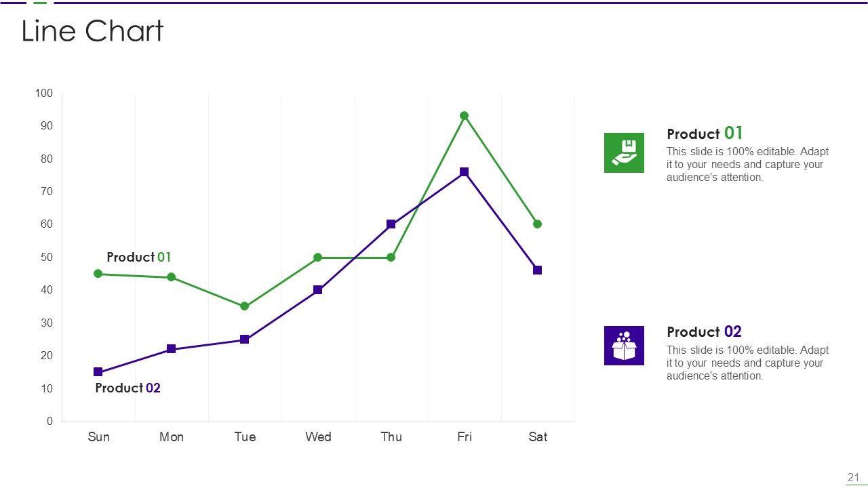Click the purple open box icon

tap(624, 346)
